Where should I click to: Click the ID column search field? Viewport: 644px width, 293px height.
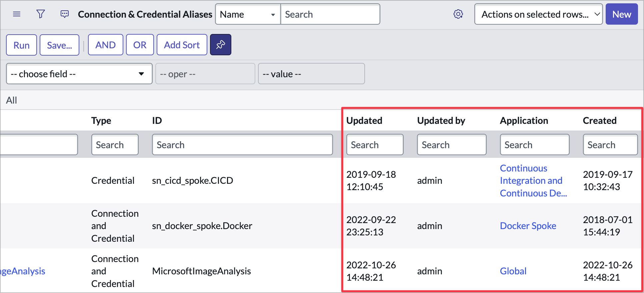point(242,145)
